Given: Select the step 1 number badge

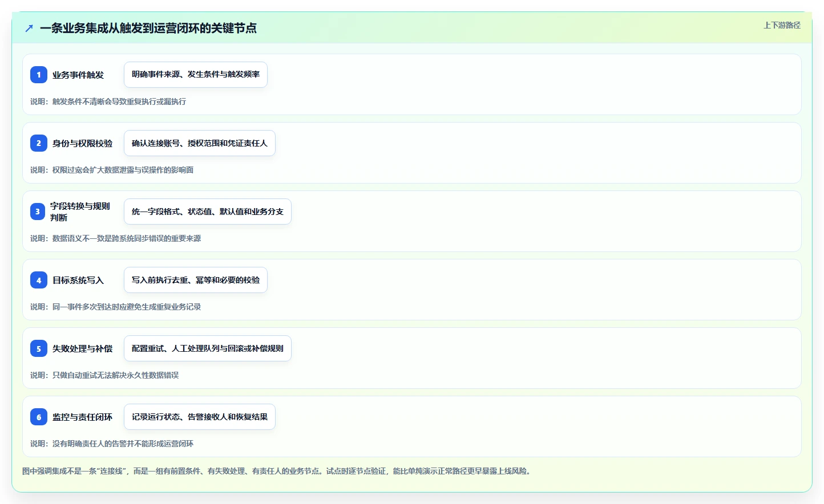Looking at the screenshot, I should tap(39, 75).
